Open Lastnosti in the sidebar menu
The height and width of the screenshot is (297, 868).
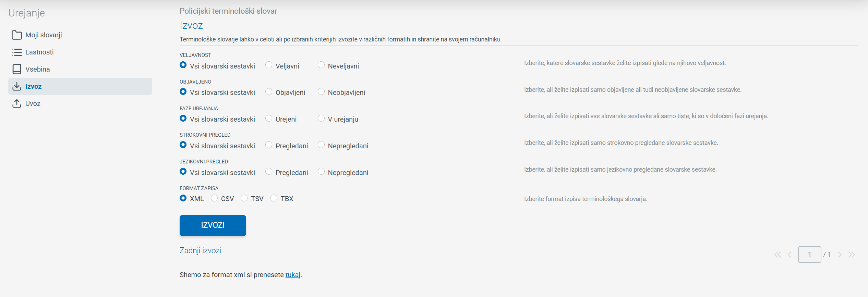pos(39,52)
